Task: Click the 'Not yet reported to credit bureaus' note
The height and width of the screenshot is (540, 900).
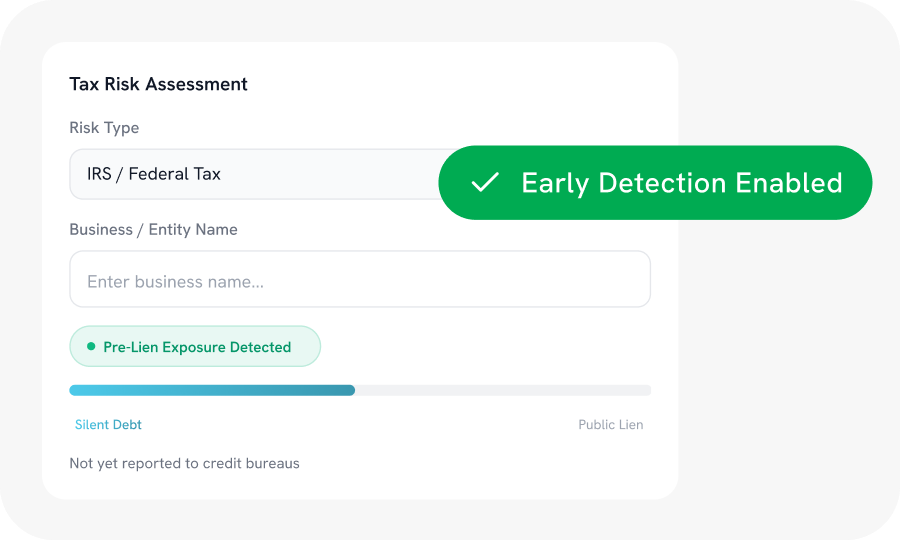Action: (184, 463)
